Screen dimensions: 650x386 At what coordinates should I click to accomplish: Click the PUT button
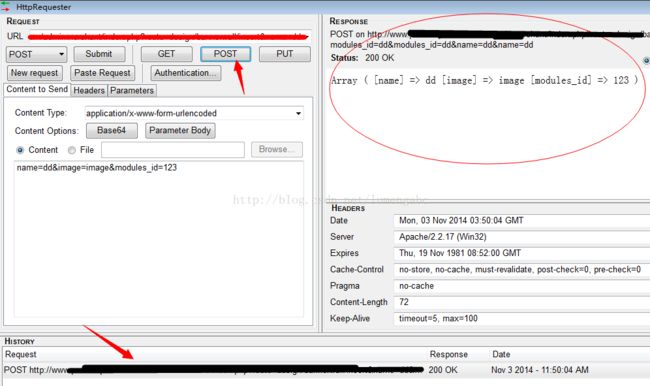tap(285, 54)
